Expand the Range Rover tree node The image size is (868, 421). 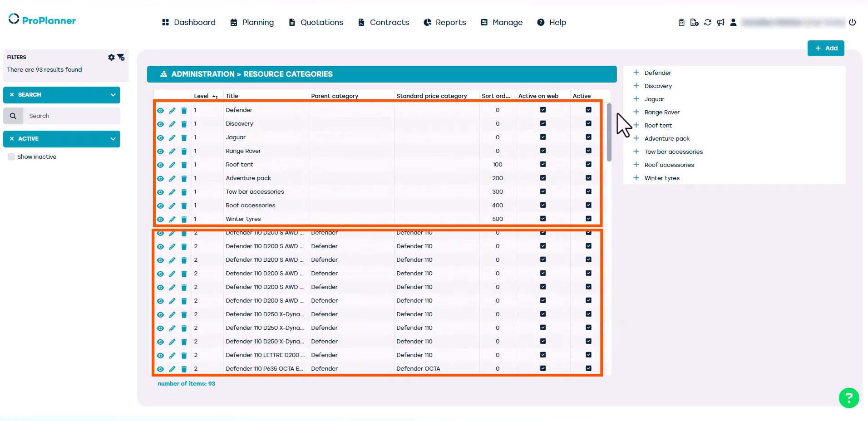(636, 112)
